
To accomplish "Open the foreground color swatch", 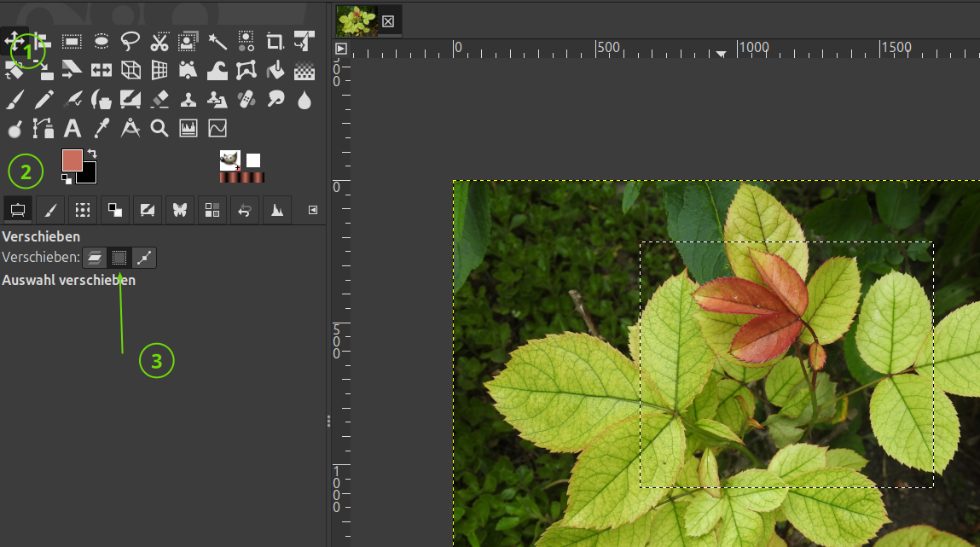I will coord(72,160).
